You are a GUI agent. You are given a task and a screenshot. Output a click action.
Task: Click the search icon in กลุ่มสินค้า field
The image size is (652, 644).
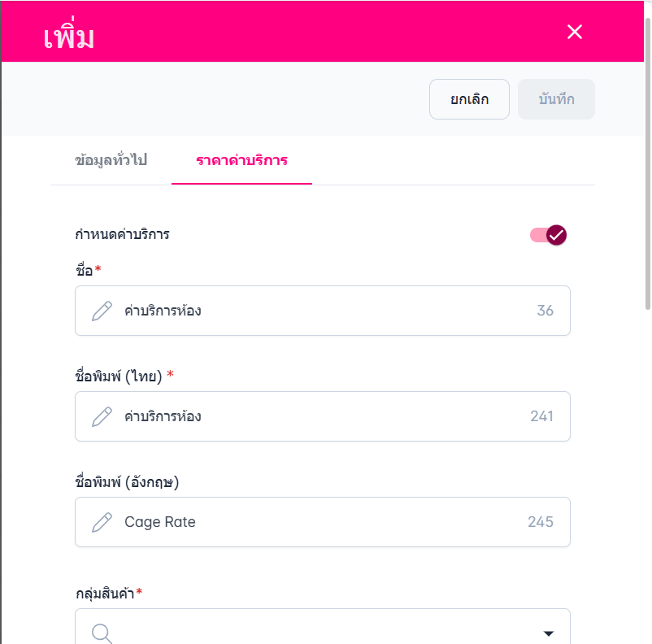click(102, 633)
